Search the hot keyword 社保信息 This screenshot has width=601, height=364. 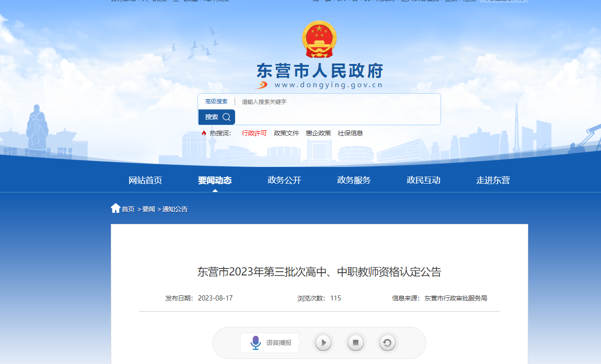pos(350,133)
